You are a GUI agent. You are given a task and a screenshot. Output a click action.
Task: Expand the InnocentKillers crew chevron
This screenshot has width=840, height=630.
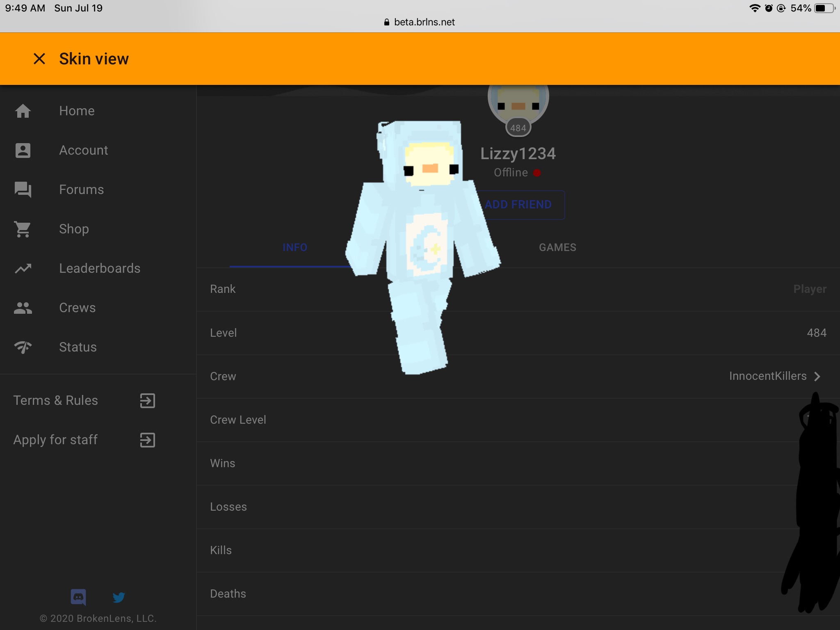point(817,376)
